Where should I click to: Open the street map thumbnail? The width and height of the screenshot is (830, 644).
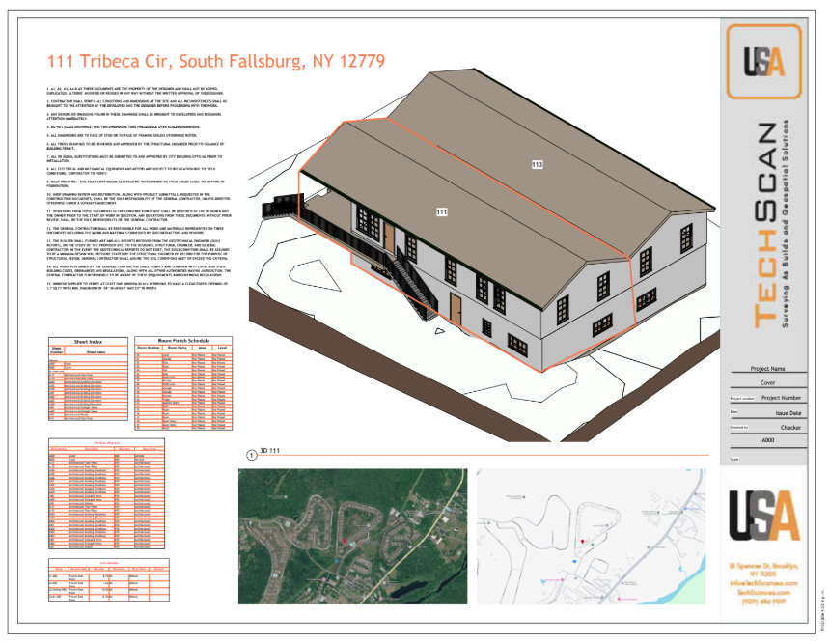coord(592,536)
